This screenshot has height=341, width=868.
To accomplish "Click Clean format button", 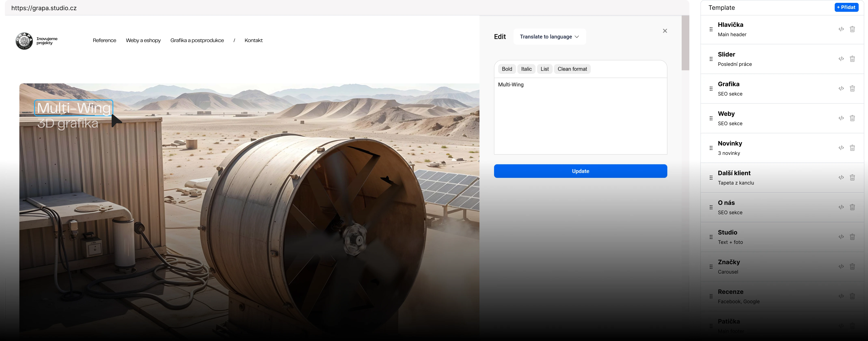I will click(x=572, y=69).
